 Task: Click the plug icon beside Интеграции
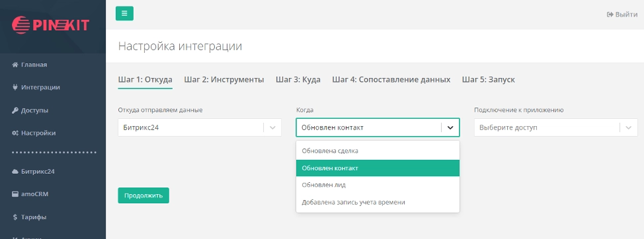[x=15, y=87]
